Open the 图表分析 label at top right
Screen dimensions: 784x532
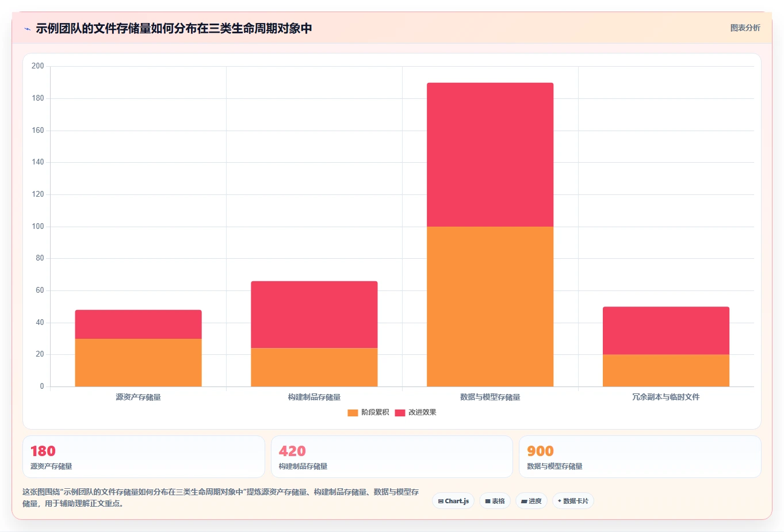point(745,28)
